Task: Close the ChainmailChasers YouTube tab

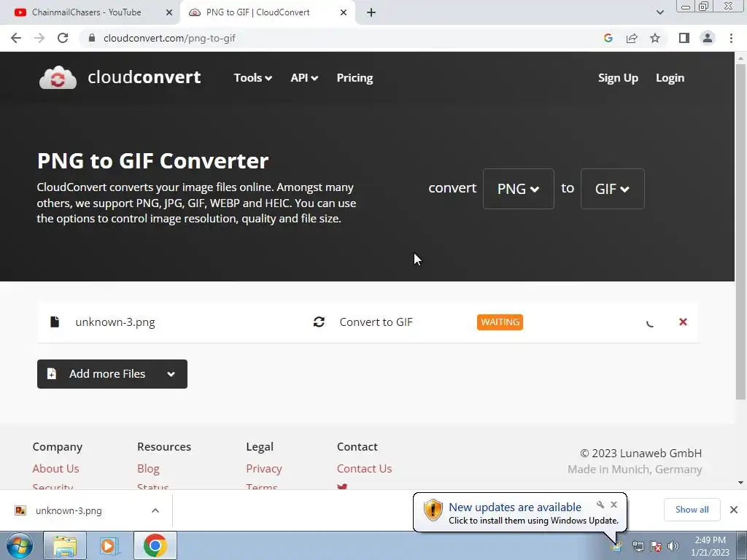Action: coord(169,12)
